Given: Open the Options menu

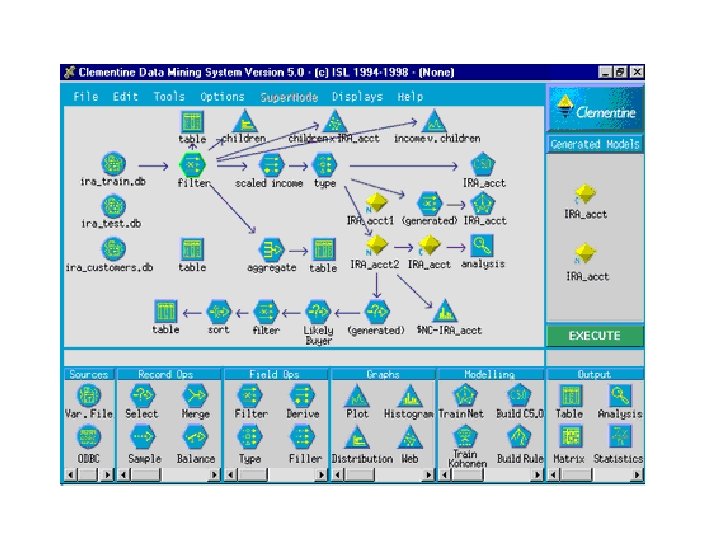Looking at the screenshot, I should click(x=222, y=97).
